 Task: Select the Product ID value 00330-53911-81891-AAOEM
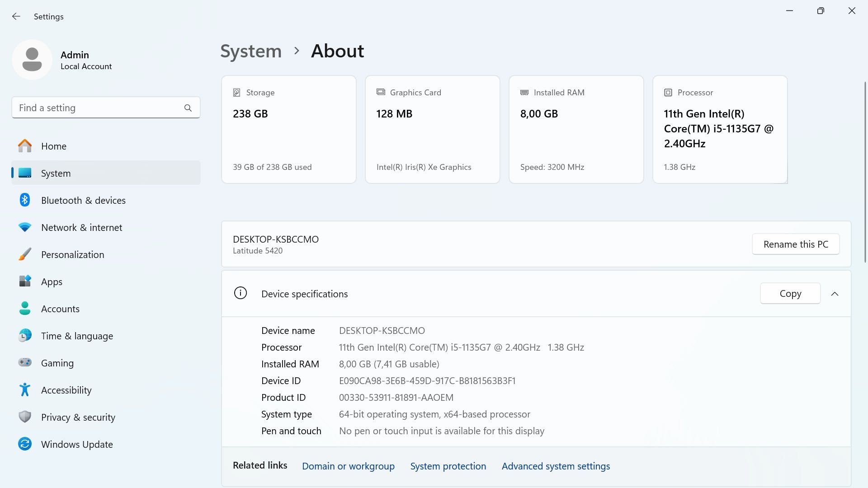tap(396, 398)
